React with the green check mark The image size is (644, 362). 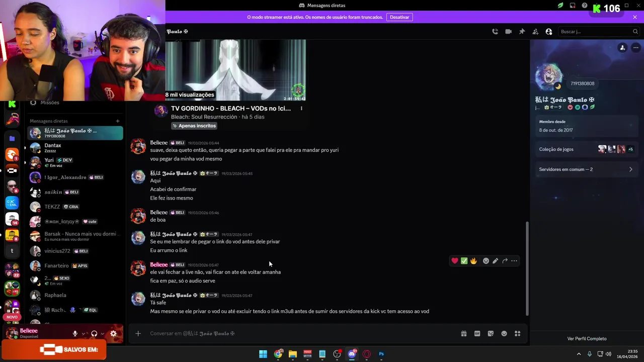click(464, 261)
